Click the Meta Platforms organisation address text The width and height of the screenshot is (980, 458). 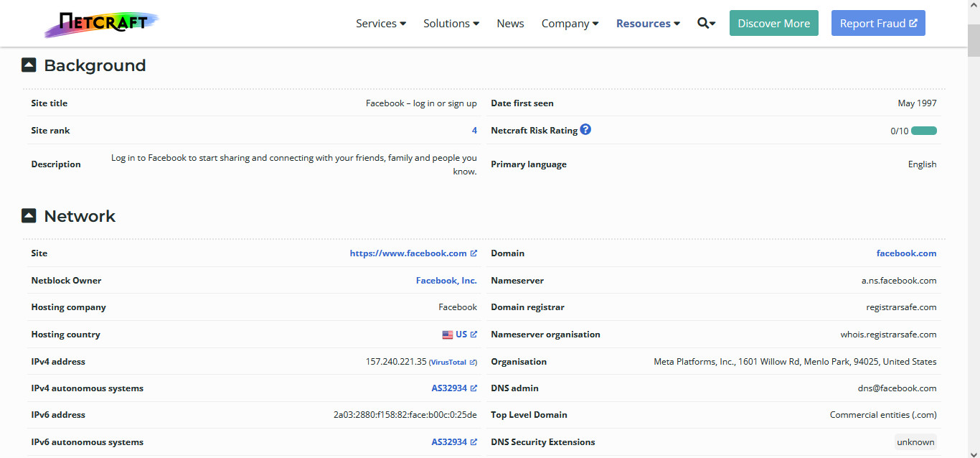pyautogui.click(x=795, y=362)
